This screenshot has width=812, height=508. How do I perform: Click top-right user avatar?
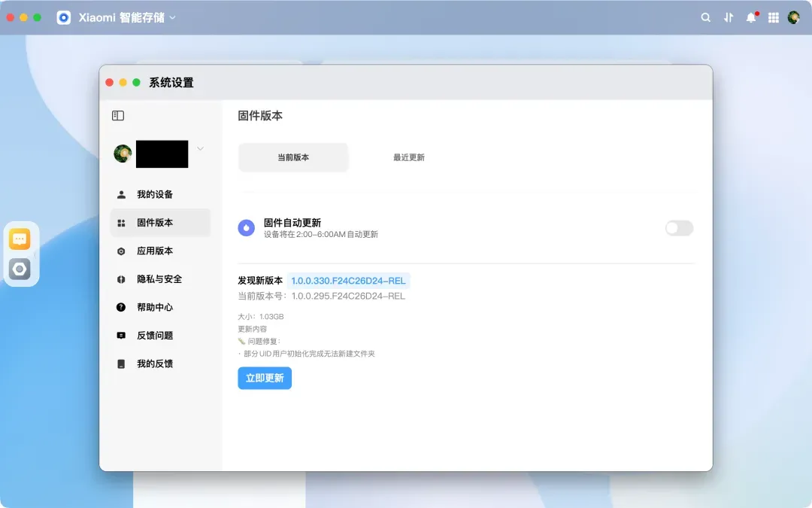[x=794, y=17]
